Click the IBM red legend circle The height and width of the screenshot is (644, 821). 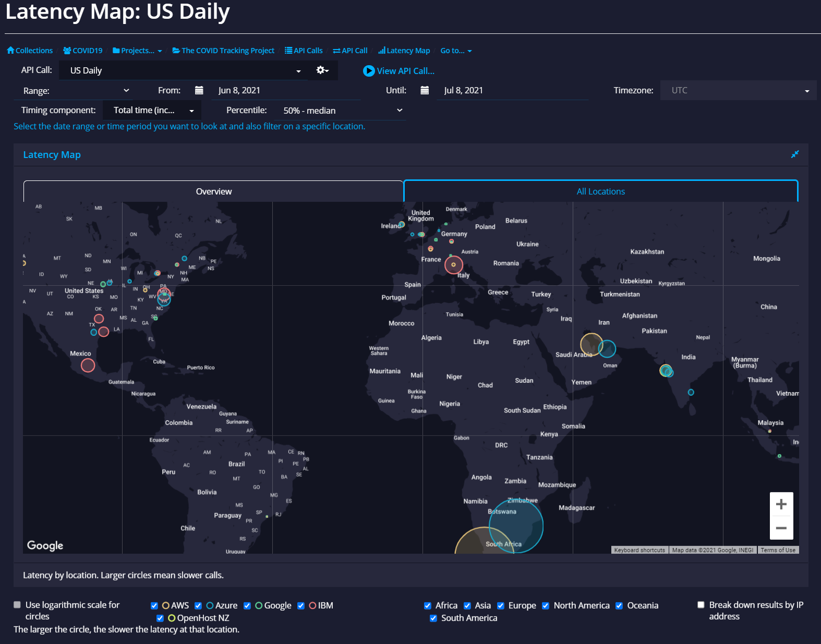312,605
